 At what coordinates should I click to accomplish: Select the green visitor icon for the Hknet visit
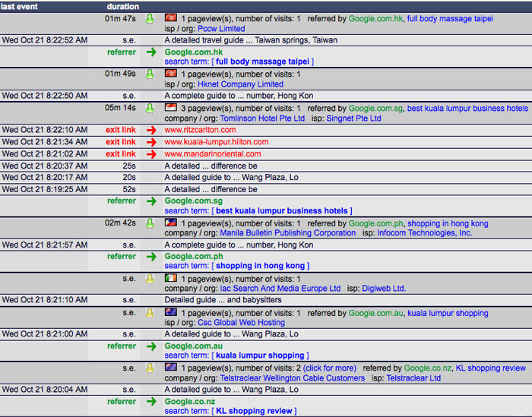pyautogui.click(x=150, y=74)
